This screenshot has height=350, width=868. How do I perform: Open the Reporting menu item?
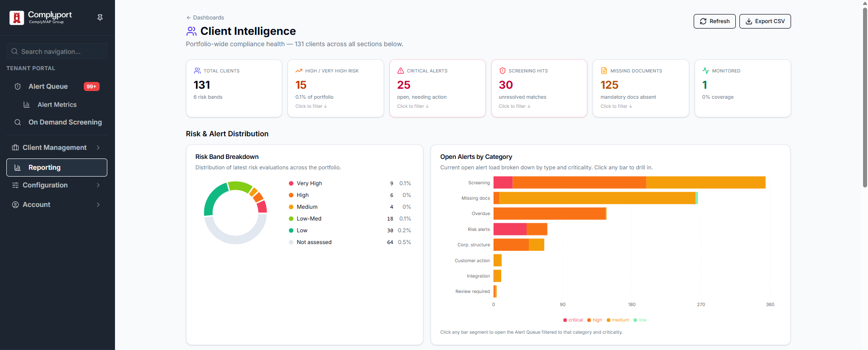coord(57,168)
